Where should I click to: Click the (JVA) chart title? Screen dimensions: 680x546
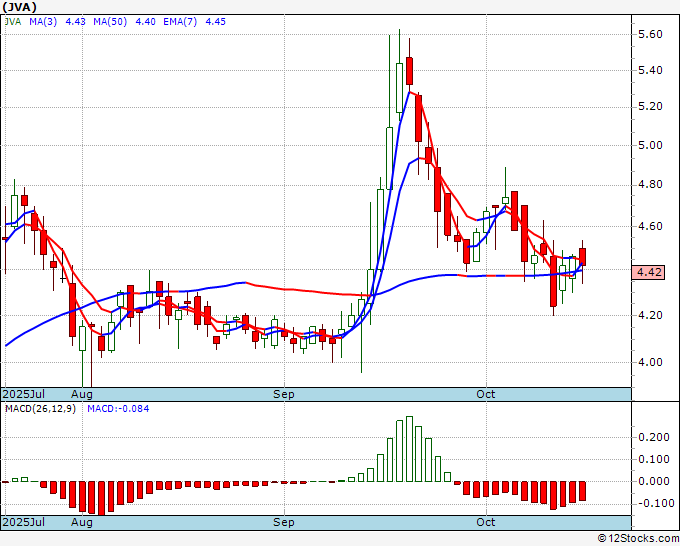click(x=19, y=7)
